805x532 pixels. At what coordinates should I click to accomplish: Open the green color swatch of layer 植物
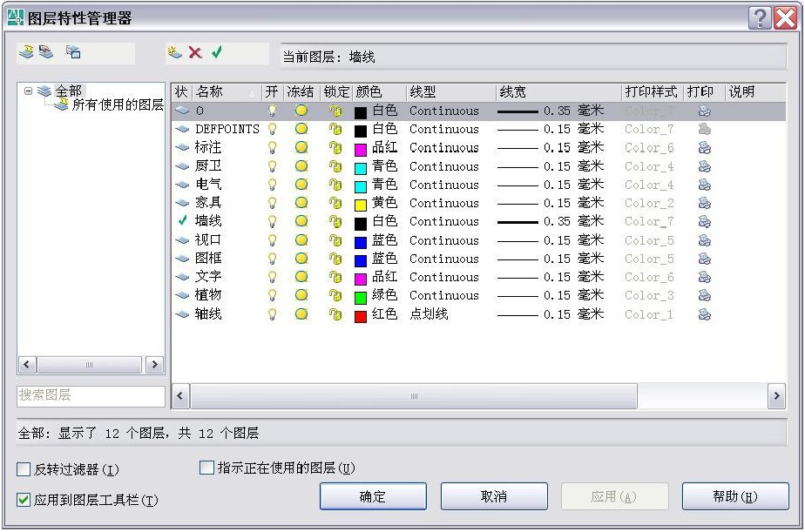click(x=361, y=298)
